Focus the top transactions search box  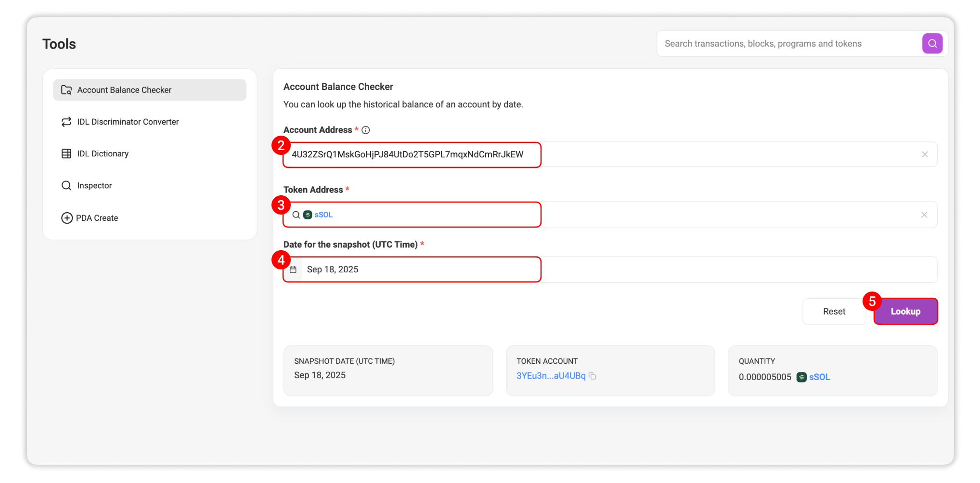point(789,44)
